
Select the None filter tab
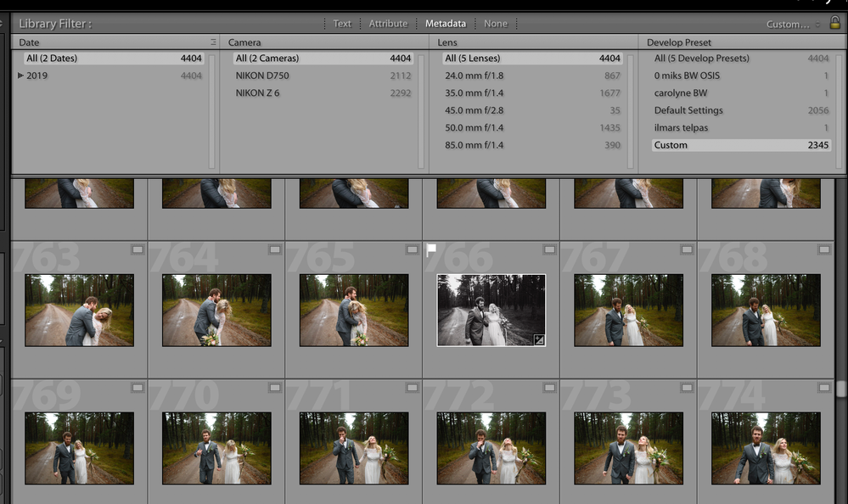pos(496,24)
